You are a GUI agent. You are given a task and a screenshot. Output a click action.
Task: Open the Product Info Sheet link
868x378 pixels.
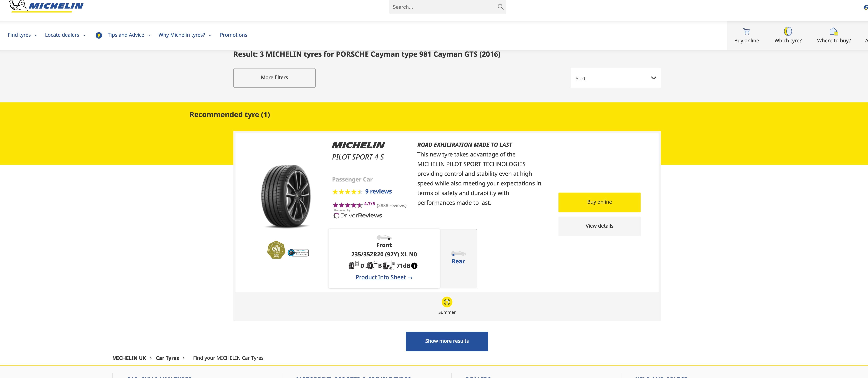(x=384, y=277)
